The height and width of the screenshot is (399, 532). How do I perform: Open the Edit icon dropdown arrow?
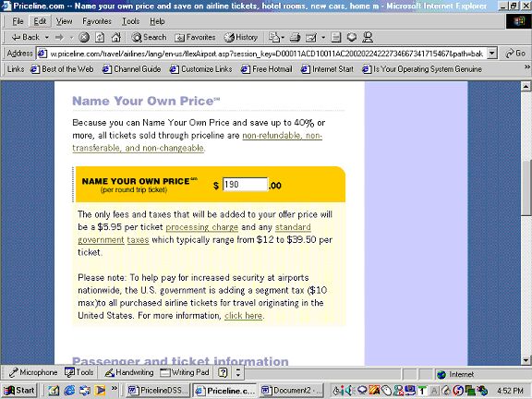[323, 37]
